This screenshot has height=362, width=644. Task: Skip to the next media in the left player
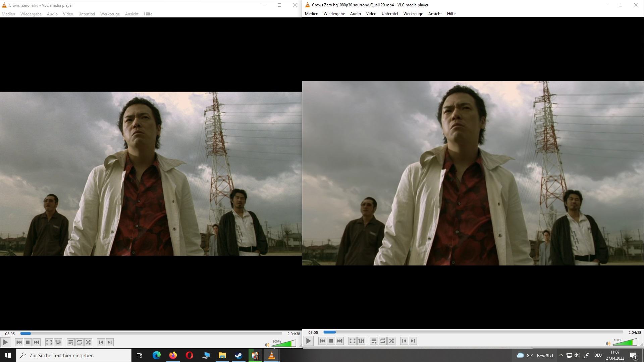click(37, 342)
